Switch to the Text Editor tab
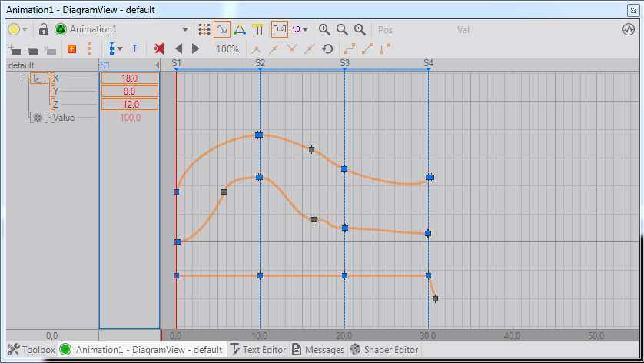 pos(257,350)
